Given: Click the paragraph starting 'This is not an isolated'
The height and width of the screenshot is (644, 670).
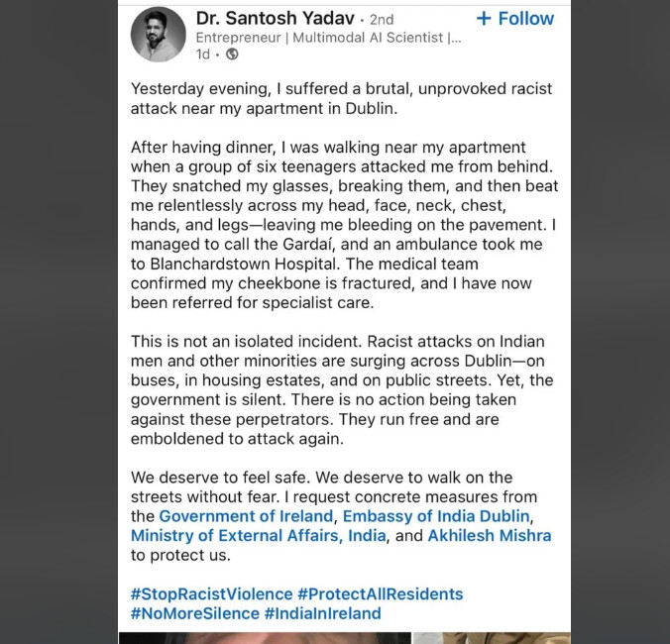Looking at the screenshot, I should click(342, 390).
